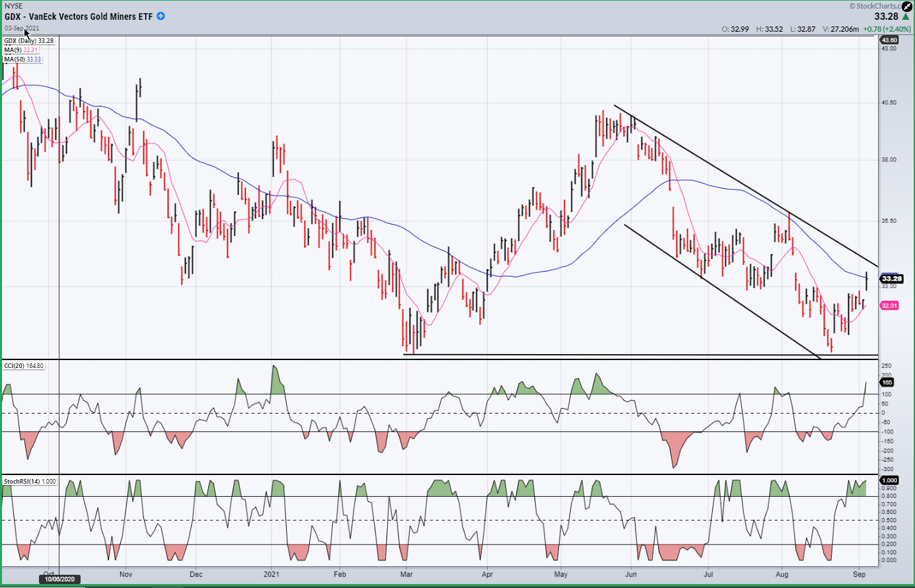Select the horizontal support line near bottom

(x=641, y=355)
